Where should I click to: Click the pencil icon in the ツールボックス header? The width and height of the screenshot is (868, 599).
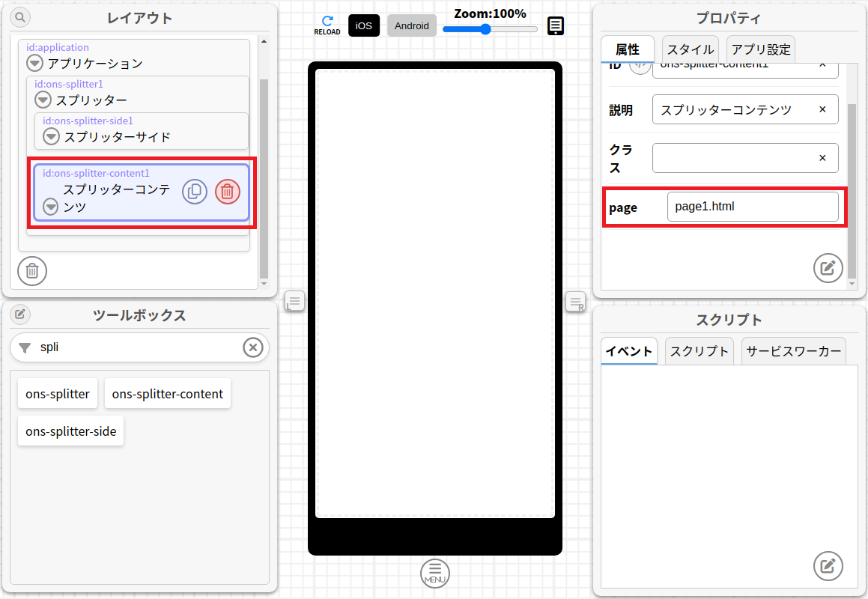coord(20,314)
